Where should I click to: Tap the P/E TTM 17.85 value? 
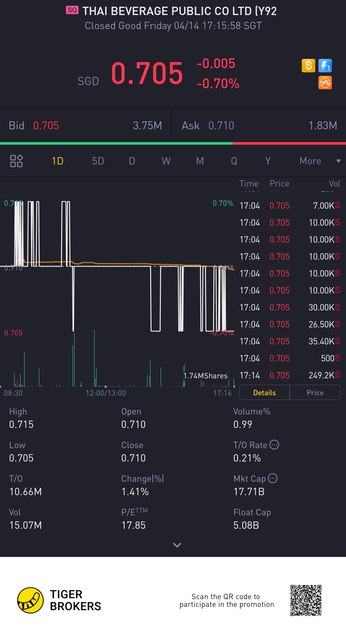133,525
